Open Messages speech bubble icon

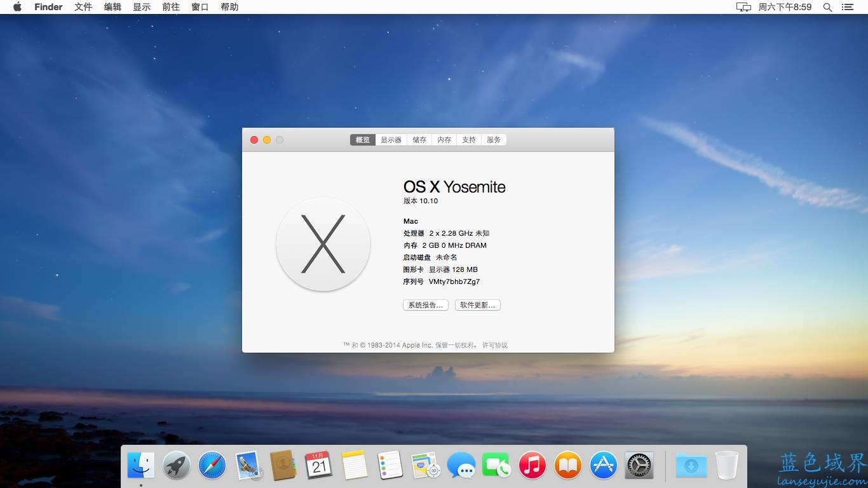tap(461, 465)
